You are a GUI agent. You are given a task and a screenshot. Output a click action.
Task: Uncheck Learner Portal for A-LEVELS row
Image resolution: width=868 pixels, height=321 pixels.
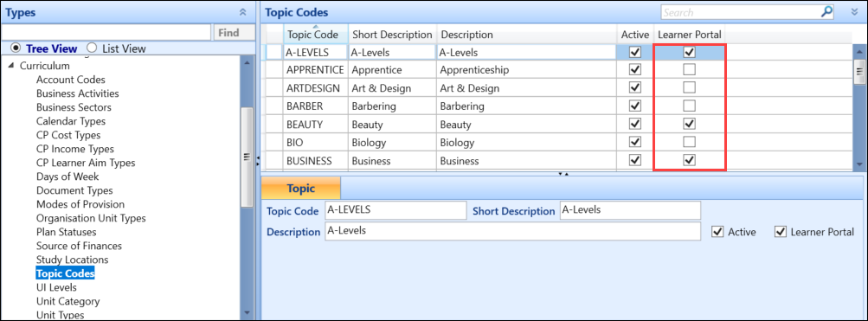point(689,52)
